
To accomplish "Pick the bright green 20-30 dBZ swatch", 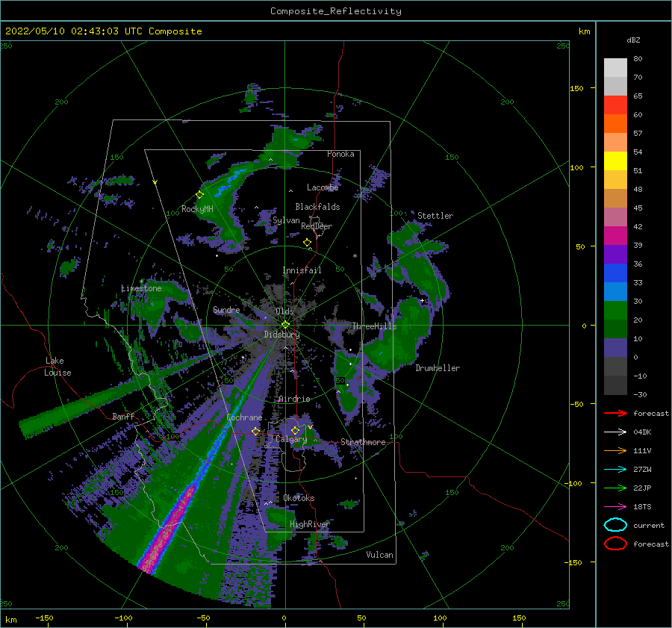I will point(615,310).
